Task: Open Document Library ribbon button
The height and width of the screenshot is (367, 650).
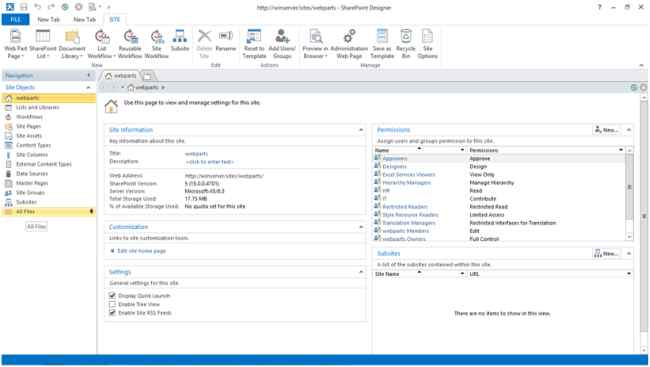Action: click(72, 44)
